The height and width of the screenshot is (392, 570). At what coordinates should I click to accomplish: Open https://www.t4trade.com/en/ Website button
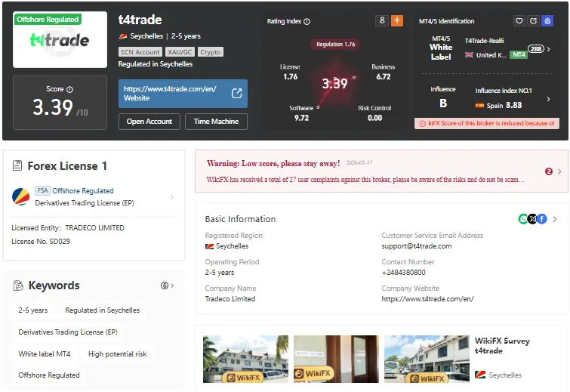(183, 94)
